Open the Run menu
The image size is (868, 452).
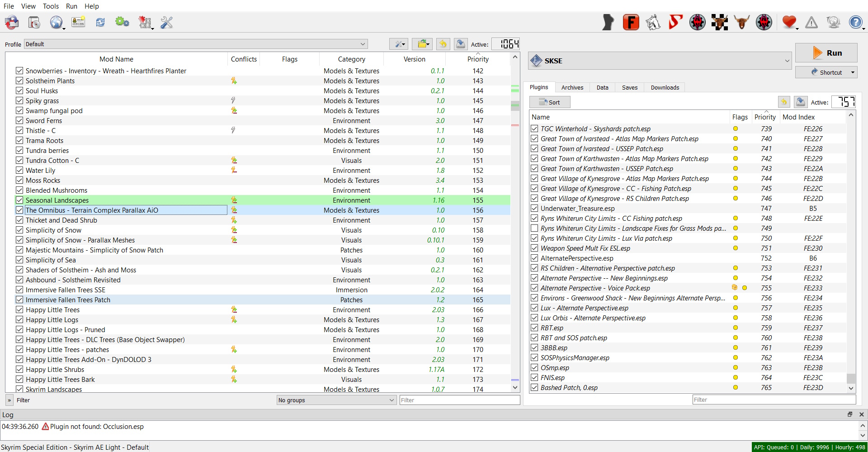click(71, 6)
